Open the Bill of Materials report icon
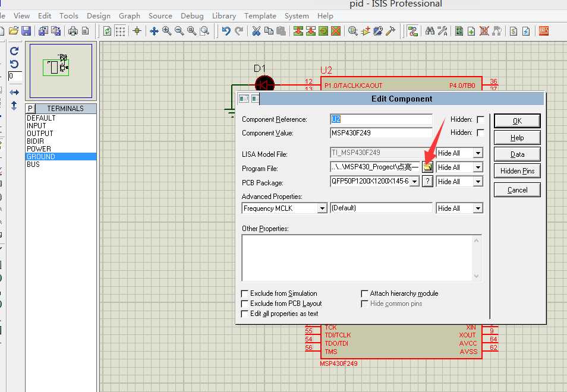The image size is (567, 392). pos(514,31)
